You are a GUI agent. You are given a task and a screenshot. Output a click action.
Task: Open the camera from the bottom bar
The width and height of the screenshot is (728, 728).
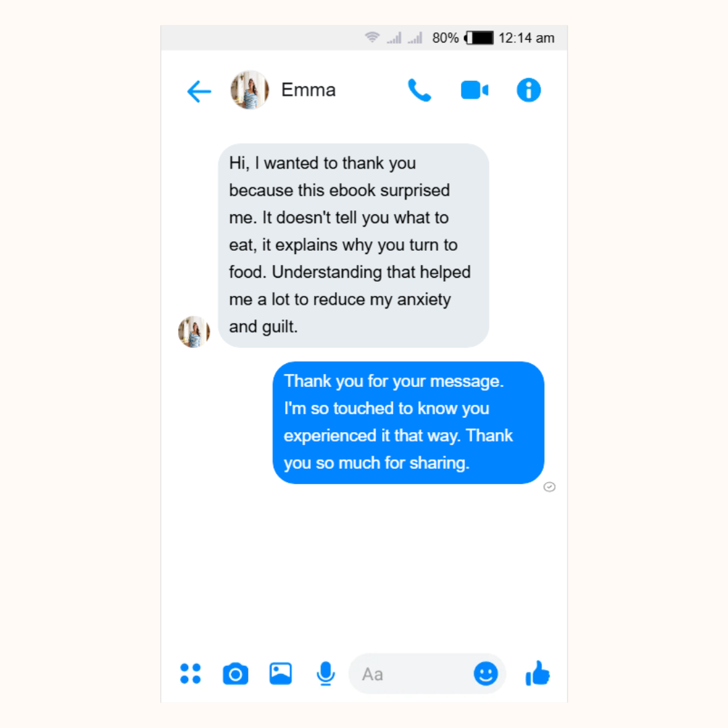tap(235, 673)
